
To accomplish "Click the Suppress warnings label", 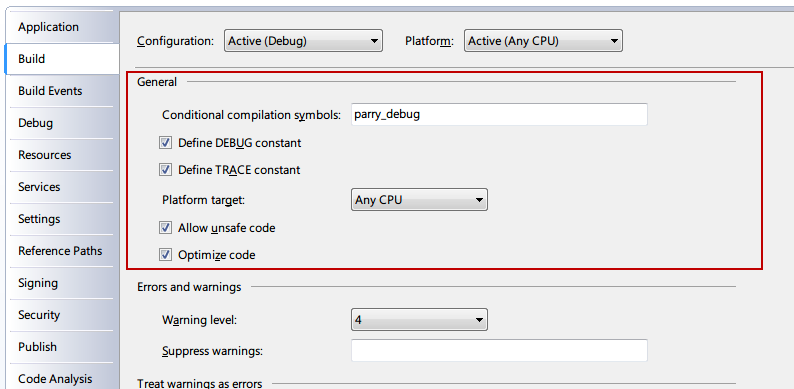I will (212, 351).
